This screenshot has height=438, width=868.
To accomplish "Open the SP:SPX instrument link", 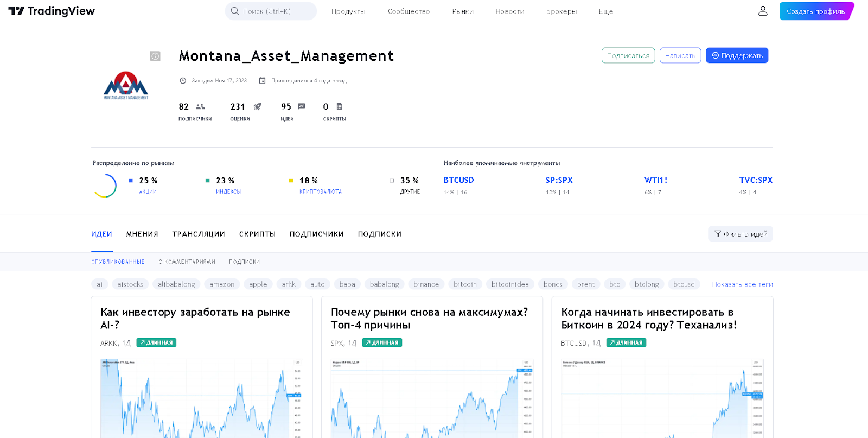I will (x=559, y=180).
